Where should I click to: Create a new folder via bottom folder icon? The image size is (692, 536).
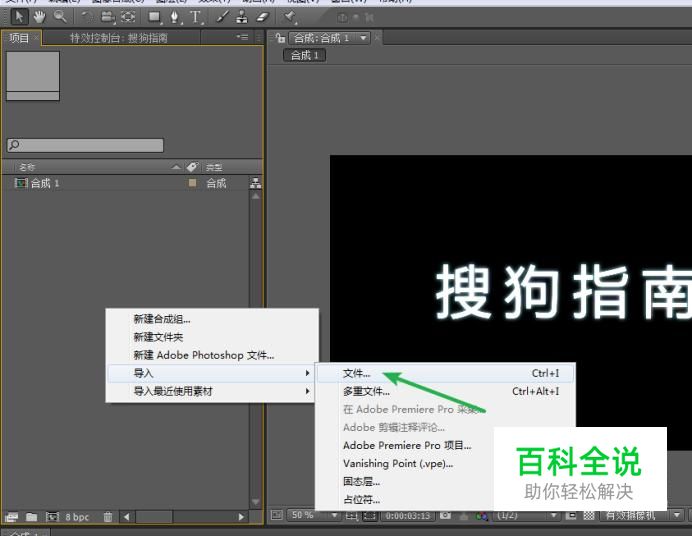point(31,517)
